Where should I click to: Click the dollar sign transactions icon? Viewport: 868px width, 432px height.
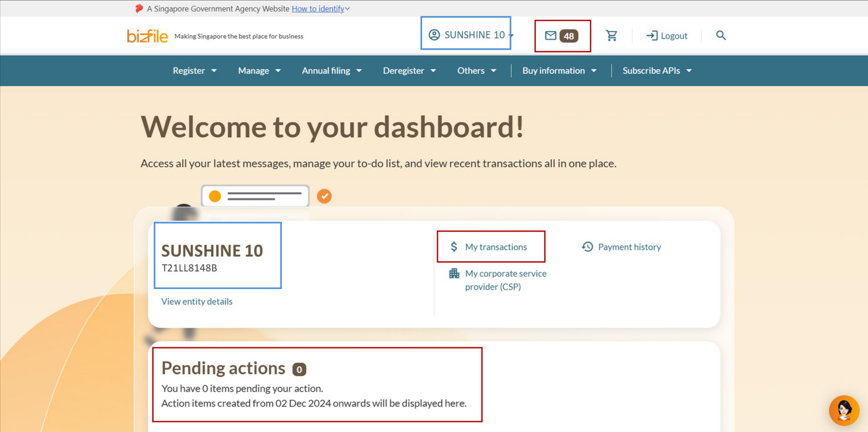(x=454, y=247)
